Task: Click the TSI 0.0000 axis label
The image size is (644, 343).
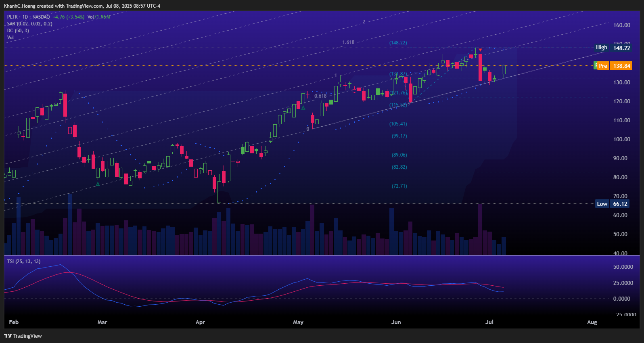Action: (x=622, y=299)
